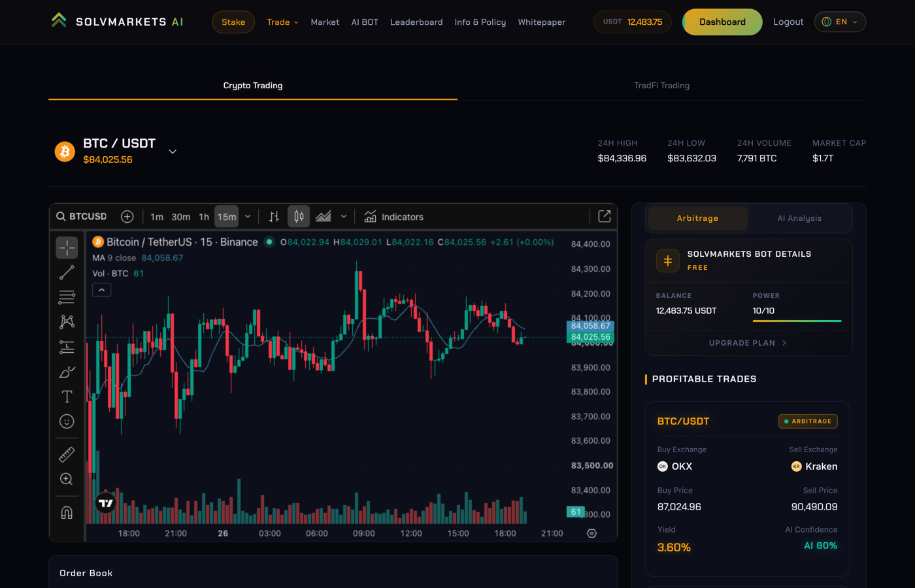Open chart settings gear on time axis
The image size is (915, 588).
[x=592, y=534]
